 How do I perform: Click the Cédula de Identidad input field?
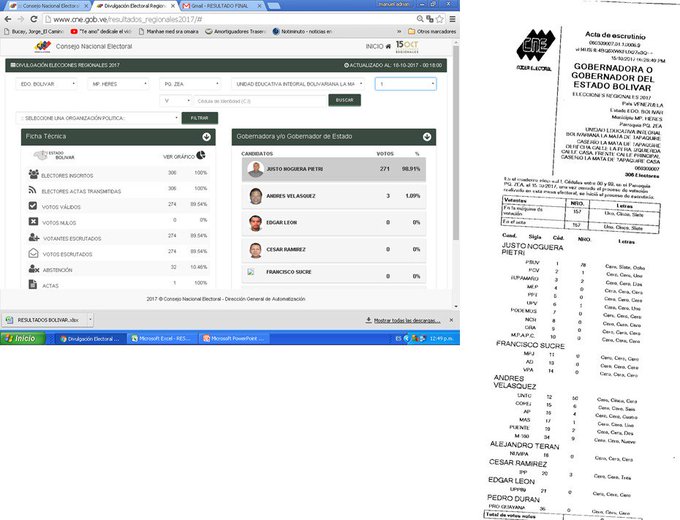tap(260, 101)
